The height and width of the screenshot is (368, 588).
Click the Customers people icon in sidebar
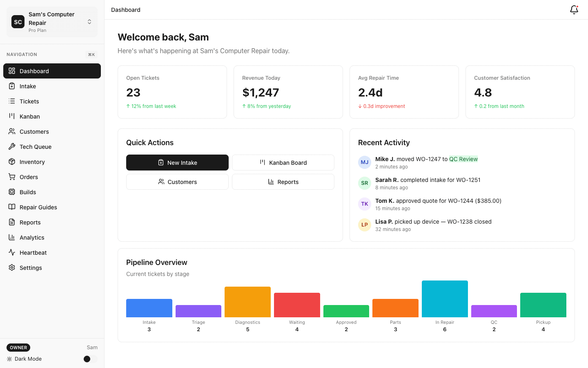[x=12, y=131]
